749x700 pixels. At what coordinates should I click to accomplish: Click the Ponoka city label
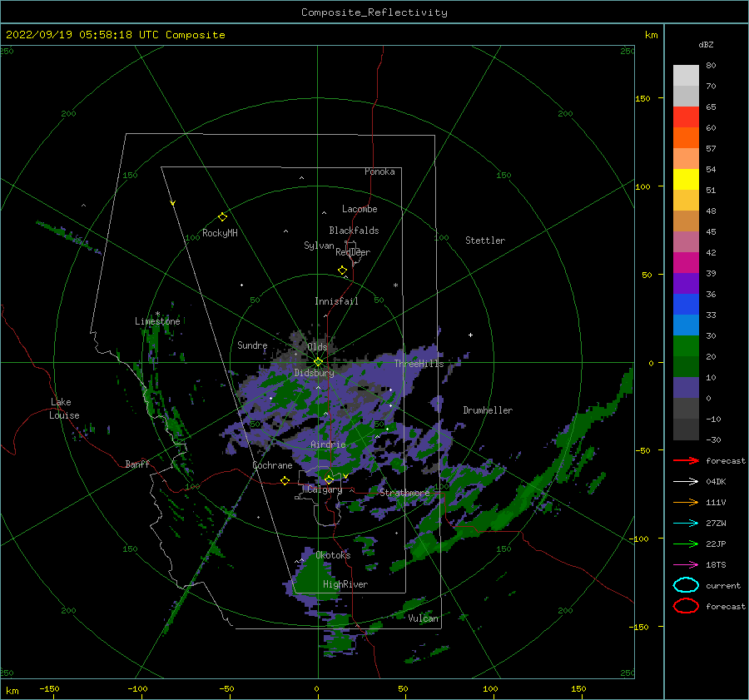[379, 171]
